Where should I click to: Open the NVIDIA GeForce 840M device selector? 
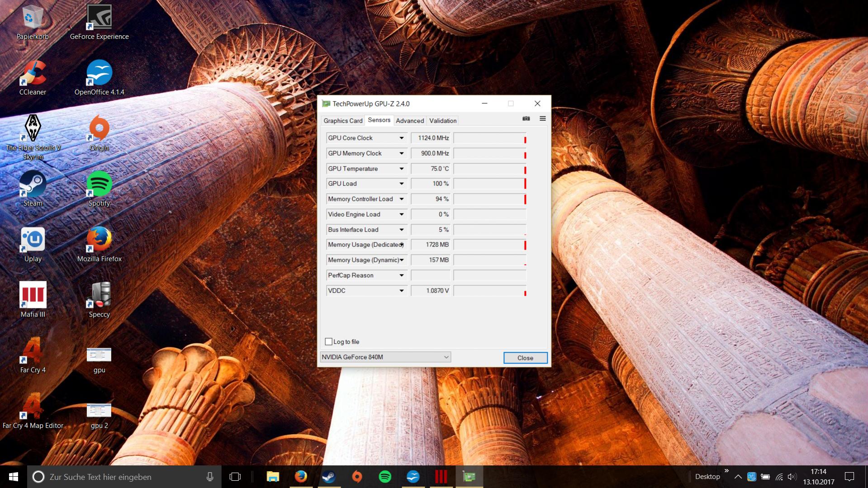pyautogui.click(x=385, y=357)
